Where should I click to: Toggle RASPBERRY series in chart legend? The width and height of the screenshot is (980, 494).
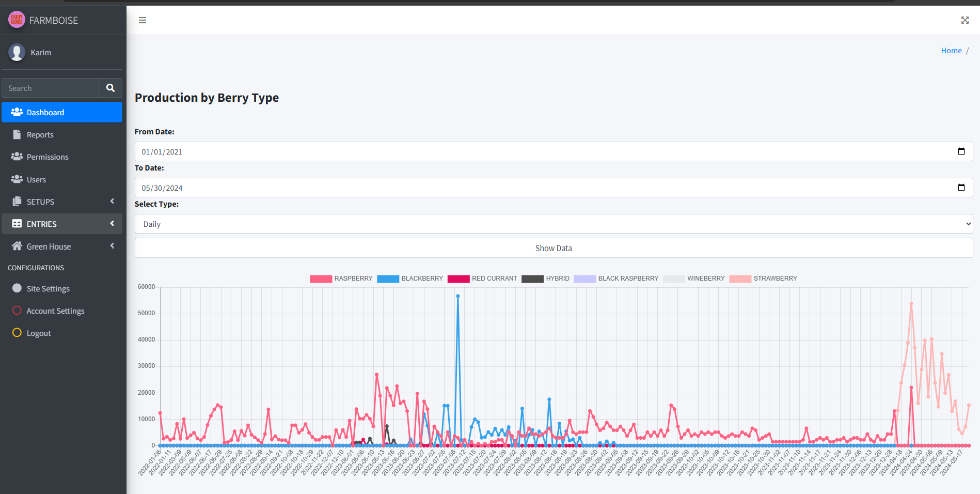pos(341,279)
